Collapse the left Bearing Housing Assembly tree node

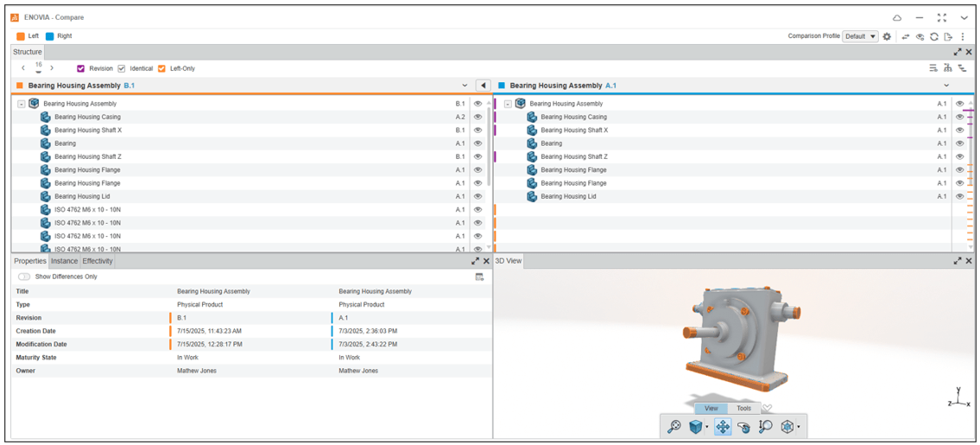pyautogui.click(x=22, y=104)
